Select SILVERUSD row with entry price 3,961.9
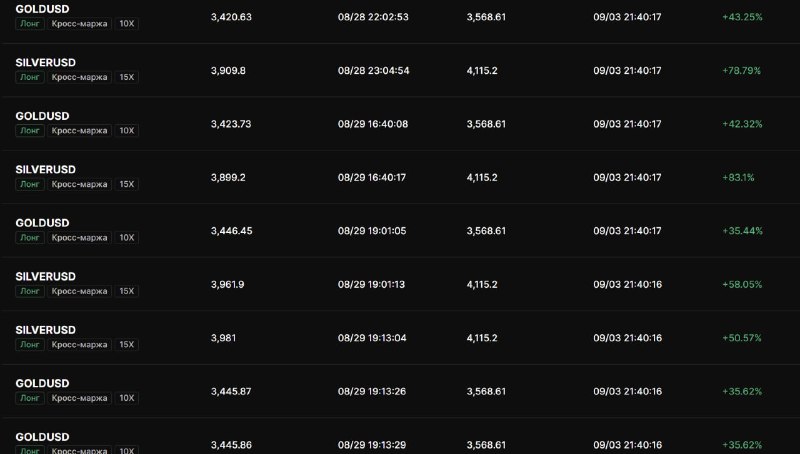800x454 pixels. [400, 285]
